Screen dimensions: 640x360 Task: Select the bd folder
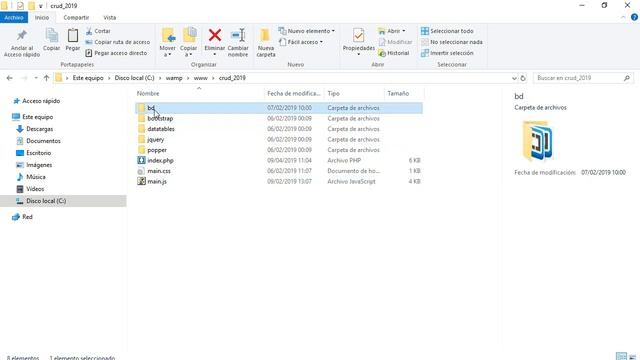tap(279, 108)
